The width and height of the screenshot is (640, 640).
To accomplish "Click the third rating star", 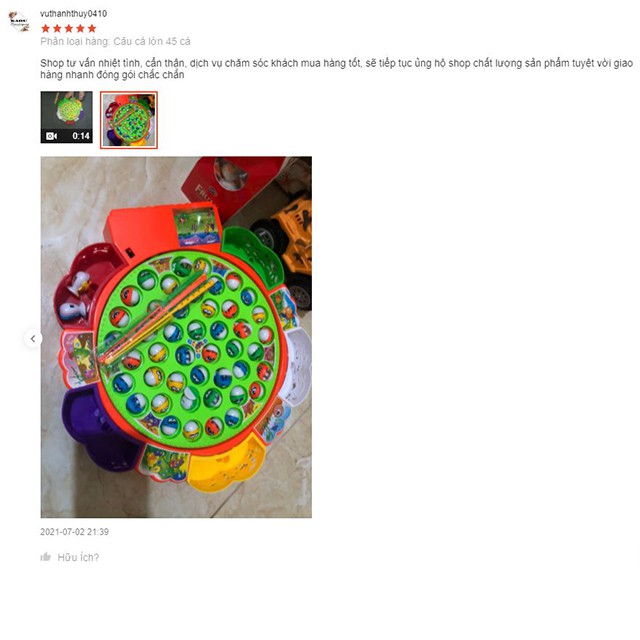I will [x=69, y=29].
